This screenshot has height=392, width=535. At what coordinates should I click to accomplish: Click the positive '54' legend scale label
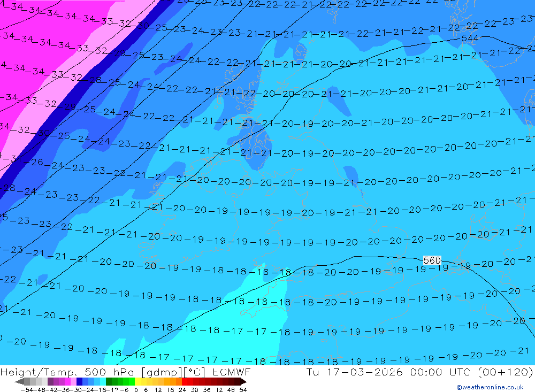[243, 390]
